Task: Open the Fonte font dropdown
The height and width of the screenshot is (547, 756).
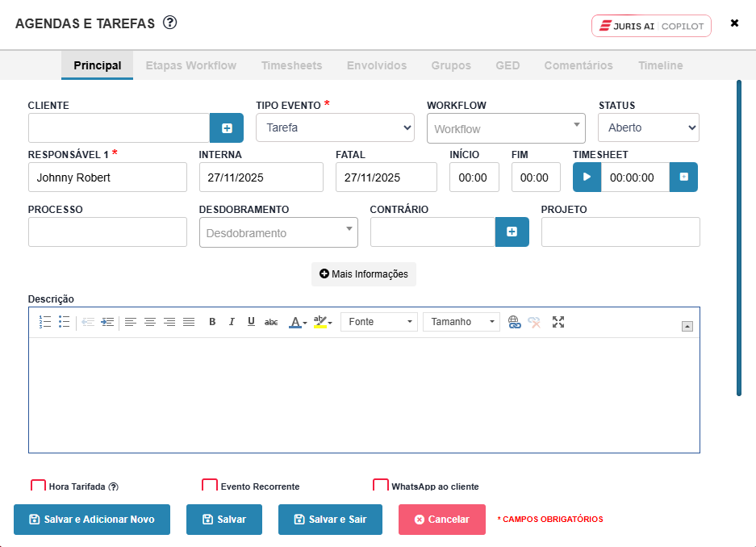Action: 379,322
